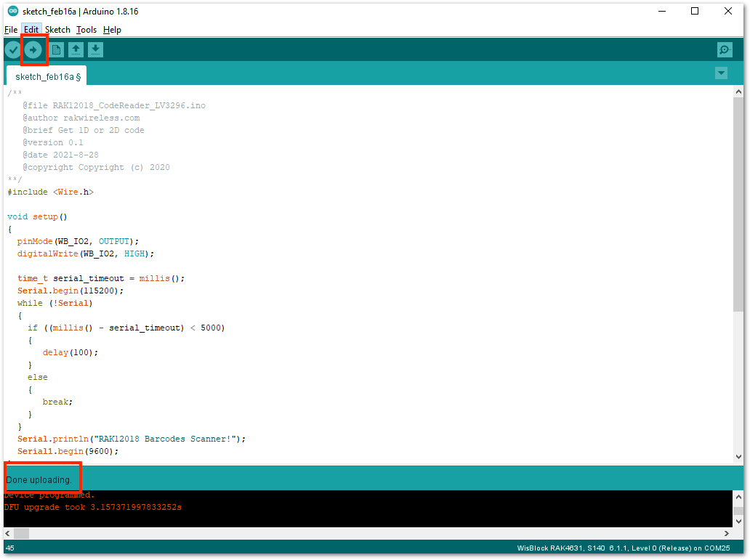Click the console horizontal scrollbar right arrow
The width and height of the screenshot is (750, 560).
tap(727, 533)
